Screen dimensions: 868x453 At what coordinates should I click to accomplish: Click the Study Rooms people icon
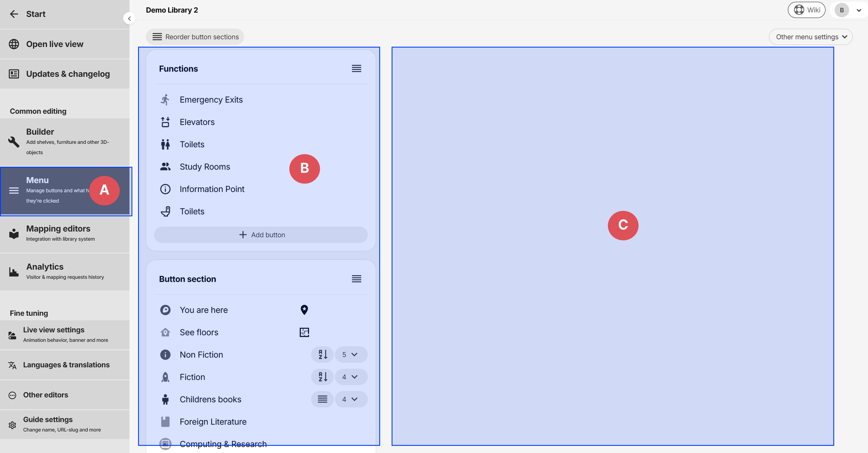165,166
